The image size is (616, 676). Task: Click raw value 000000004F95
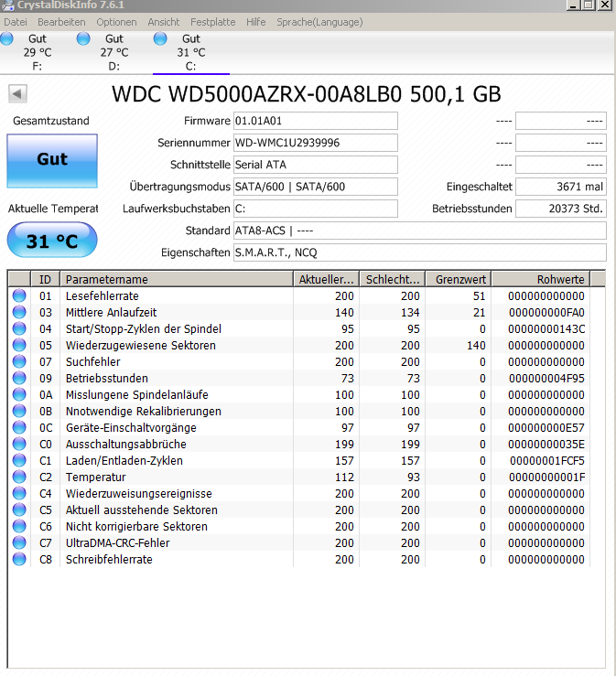click(x=546, y=379)
